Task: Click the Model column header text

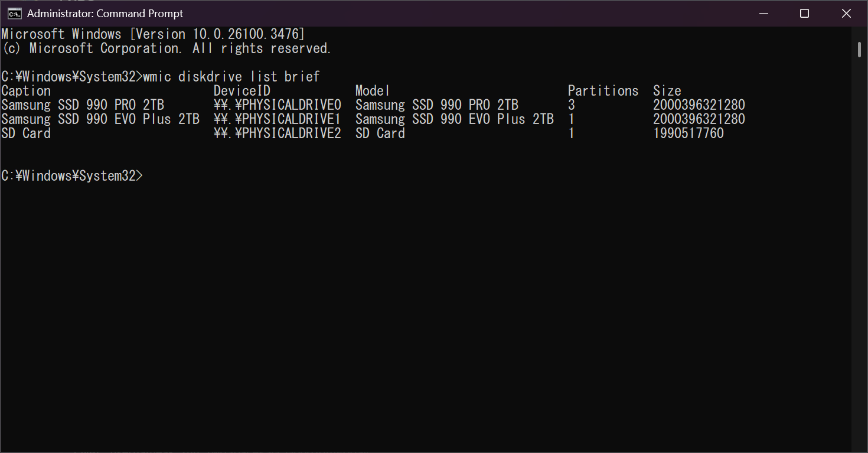Action: (373, 91)
